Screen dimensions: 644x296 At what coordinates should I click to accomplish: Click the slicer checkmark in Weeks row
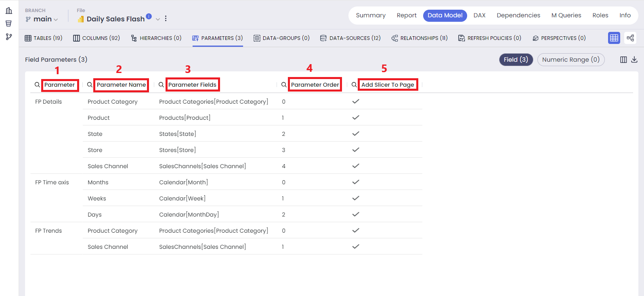[x=356, y=198]
